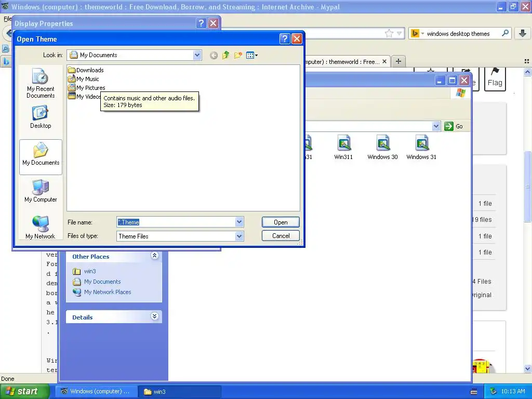Select the My Music folder
The image size is (532, 399).
(84, 79)
